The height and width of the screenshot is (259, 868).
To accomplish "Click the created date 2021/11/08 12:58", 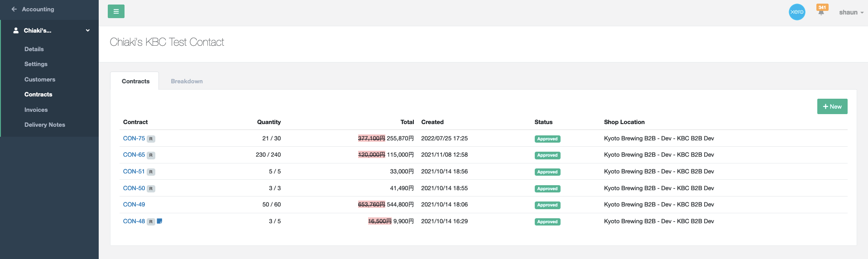I will 444,154.
